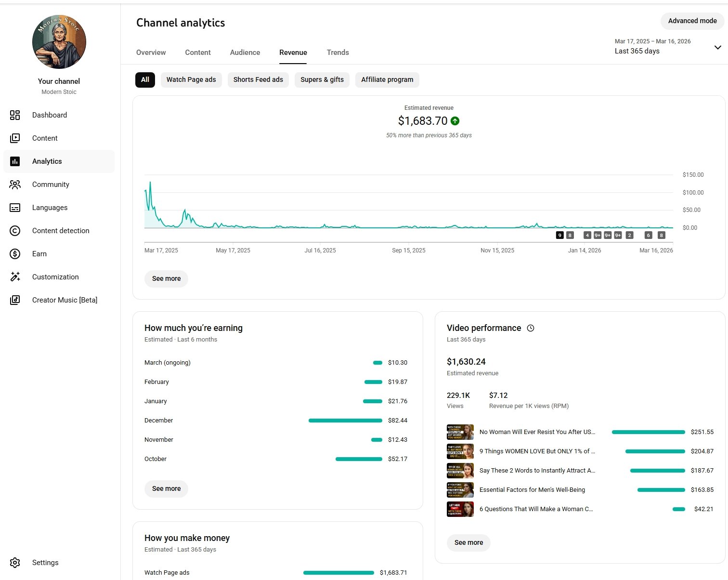
Task: Switch to the Trends tab
Action: [x=338, y=53]
